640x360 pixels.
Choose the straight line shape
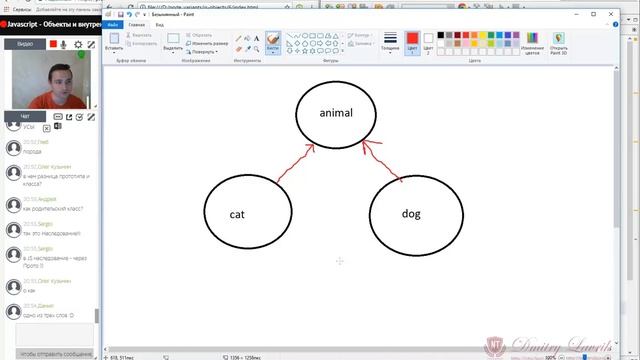click(x=289, y=36)
